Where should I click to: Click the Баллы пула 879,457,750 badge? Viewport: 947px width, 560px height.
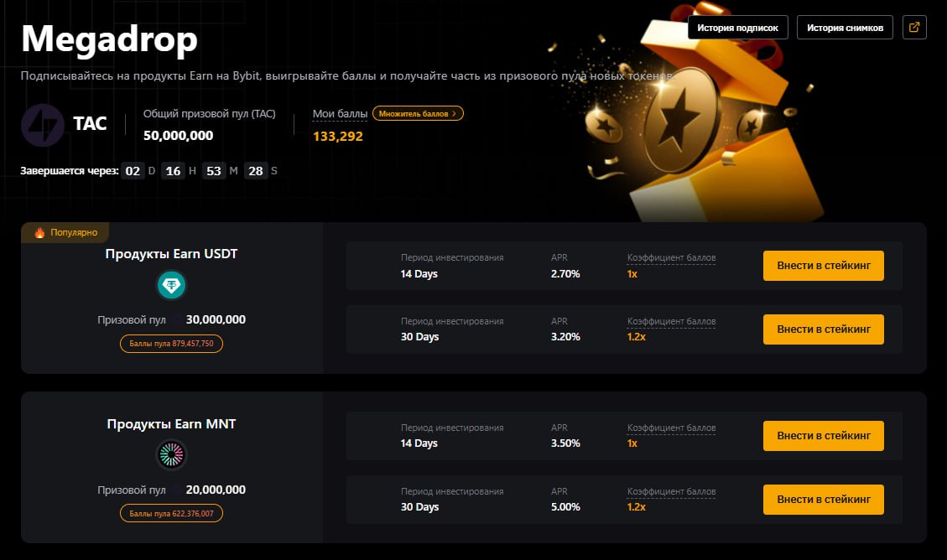pyautogui.click(x=171, y=344)
